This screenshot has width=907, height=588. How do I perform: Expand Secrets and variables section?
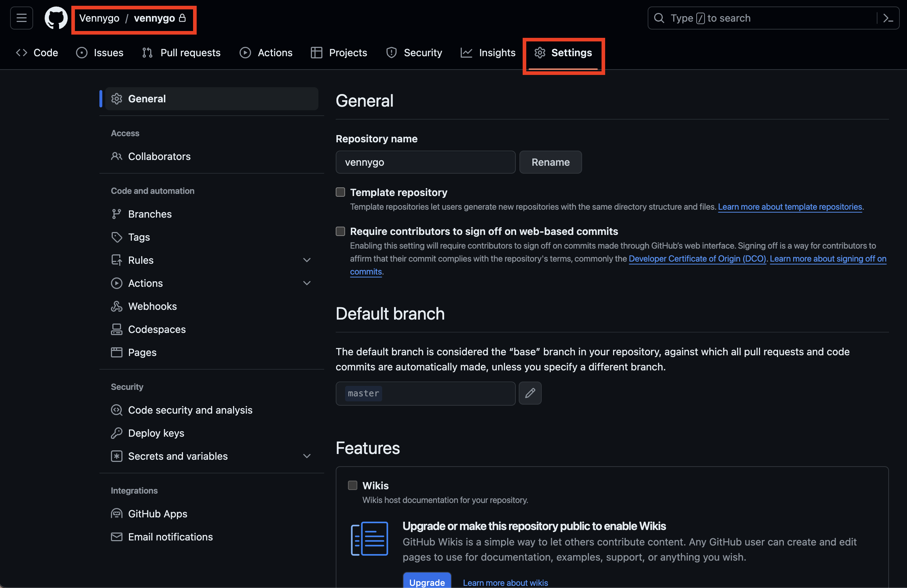pyautogui.click(x=307, y=456)
